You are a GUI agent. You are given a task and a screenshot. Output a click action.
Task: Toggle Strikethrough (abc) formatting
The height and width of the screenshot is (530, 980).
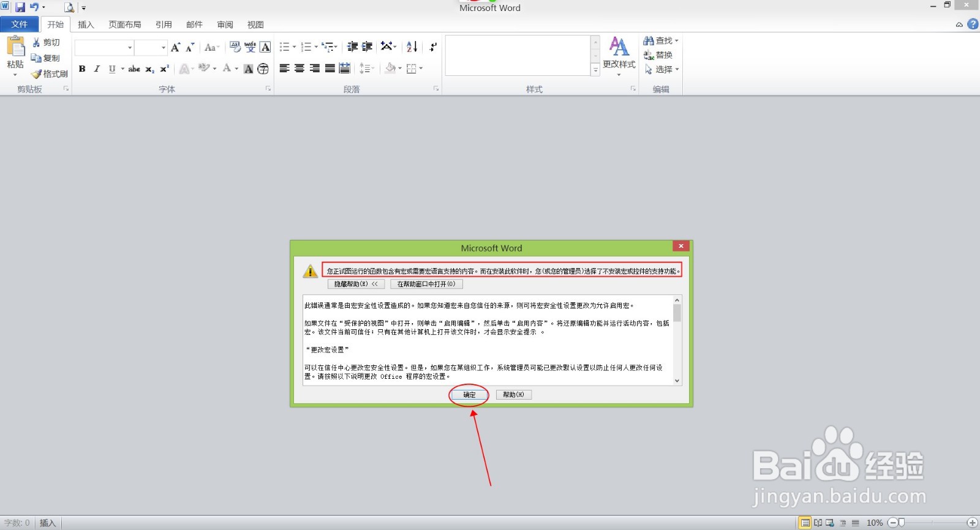coord(134,69)
